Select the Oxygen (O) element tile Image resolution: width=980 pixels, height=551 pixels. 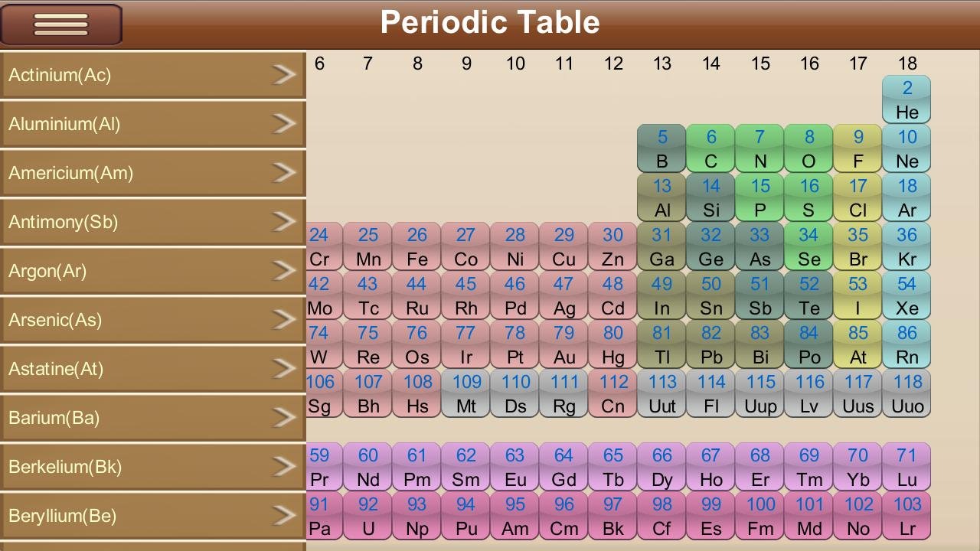[808, 148]
